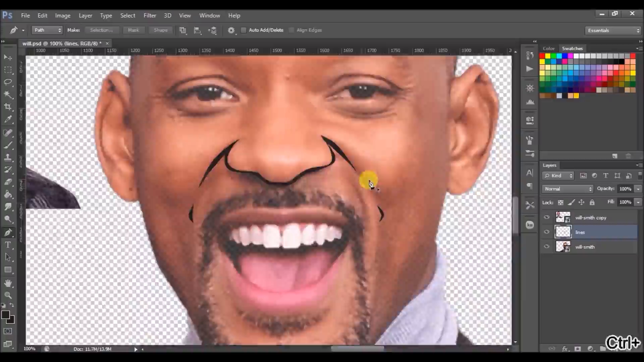This screenshot has width=644, height=362.
Task: Select the Crop tool
Action: (8, 107)
